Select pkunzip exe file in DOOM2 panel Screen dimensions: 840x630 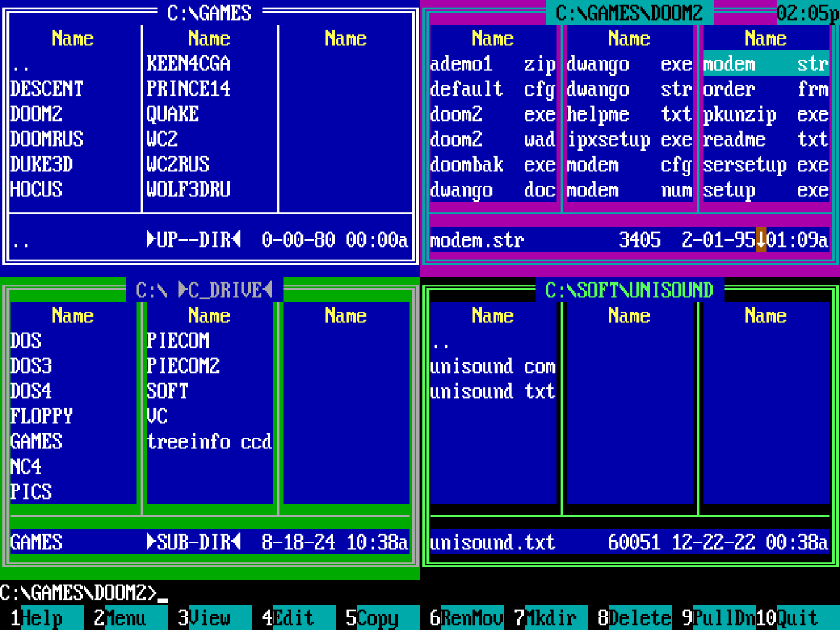pos(766,114)
